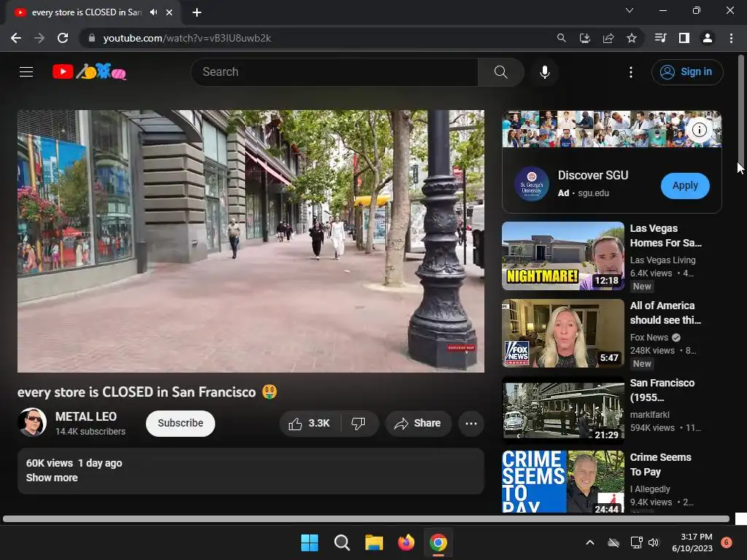The width and height of the screenshot is (747, 560).
Task: Reload the page in Chrome
Action: pyautogui.click(x=63, y=38)
